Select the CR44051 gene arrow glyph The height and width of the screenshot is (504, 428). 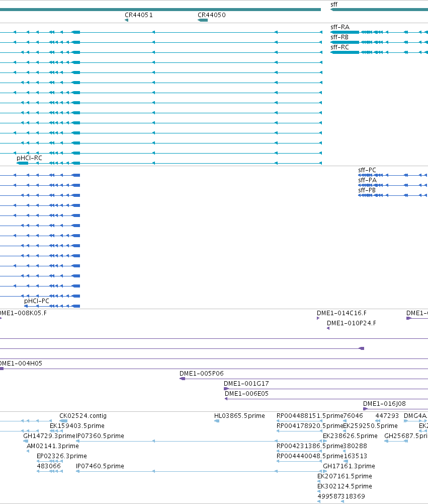click(x=127, y=20)
